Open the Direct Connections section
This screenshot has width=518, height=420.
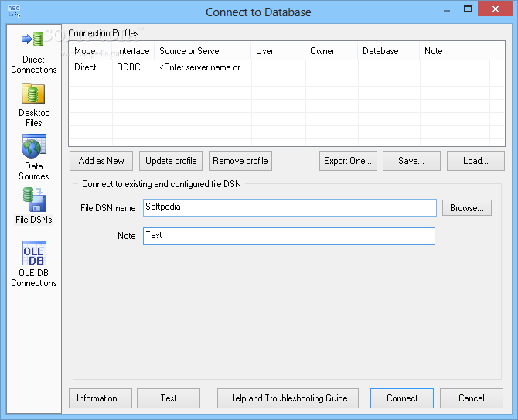pyautogui.click(x=33, y=52)
